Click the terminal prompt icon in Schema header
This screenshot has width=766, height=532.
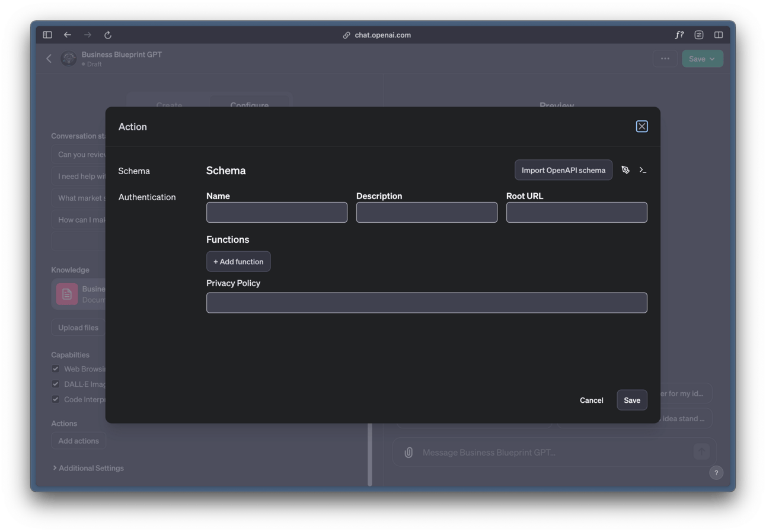(x=643, y=170)
